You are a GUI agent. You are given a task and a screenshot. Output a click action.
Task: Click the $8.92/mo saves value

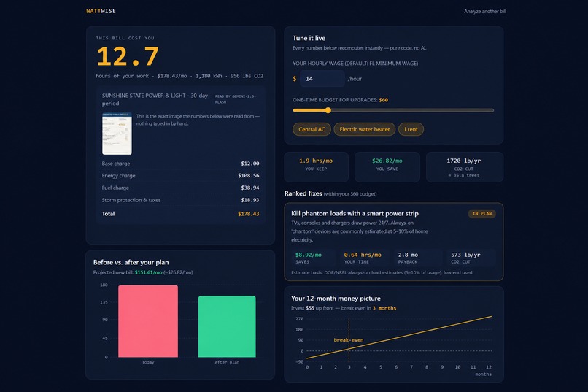coord(309,255)
